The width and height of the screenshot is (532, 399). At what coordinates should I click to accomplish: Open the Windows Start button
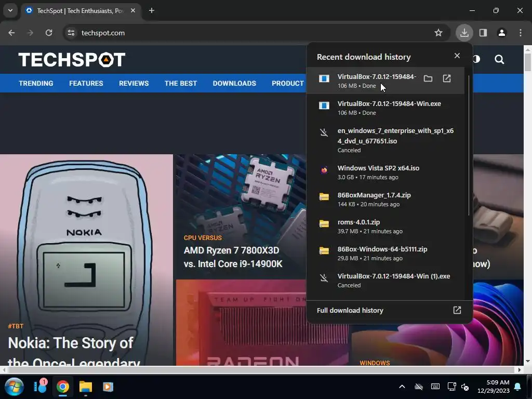[14, 387]
